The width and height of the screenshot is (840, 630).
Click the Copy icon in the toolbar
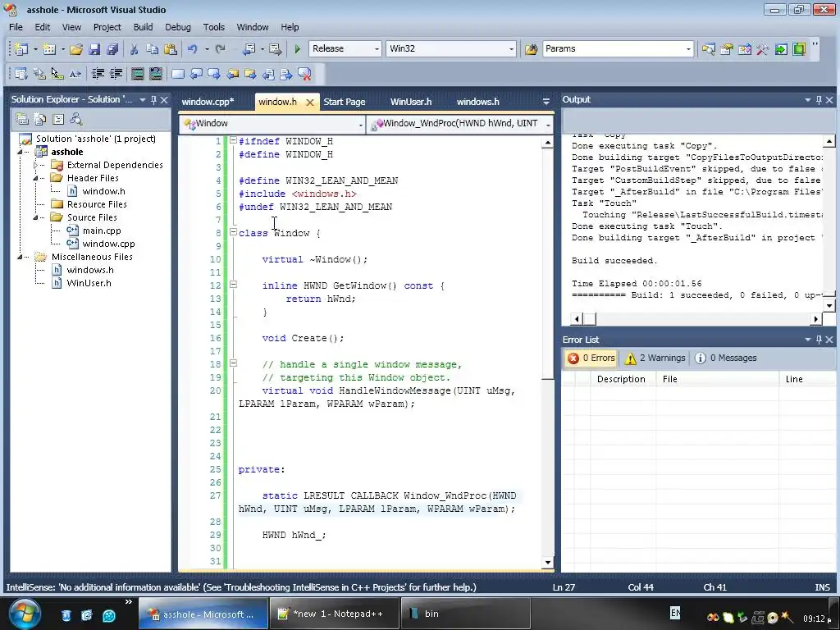[152, 48]
